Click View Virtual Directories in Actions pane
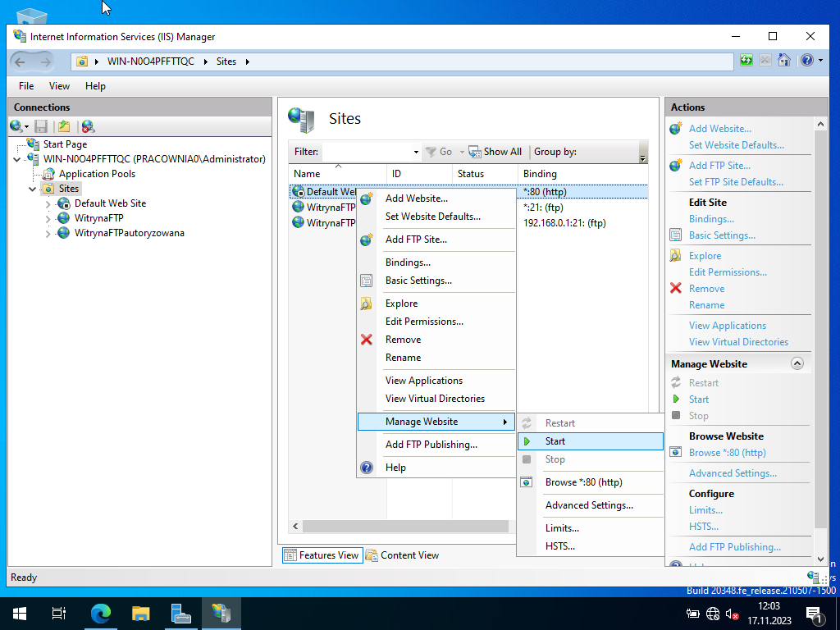 click(738, 342)
